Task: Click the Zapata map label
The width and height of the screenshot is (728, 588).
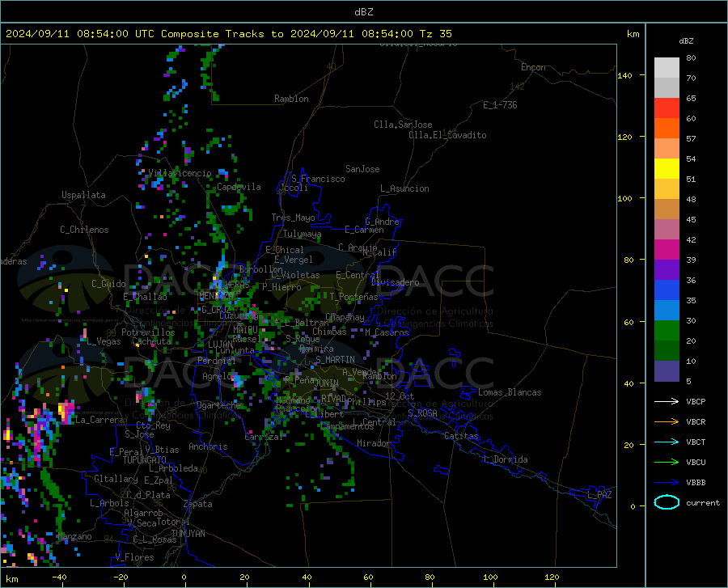Action: [x=198, y=504]
